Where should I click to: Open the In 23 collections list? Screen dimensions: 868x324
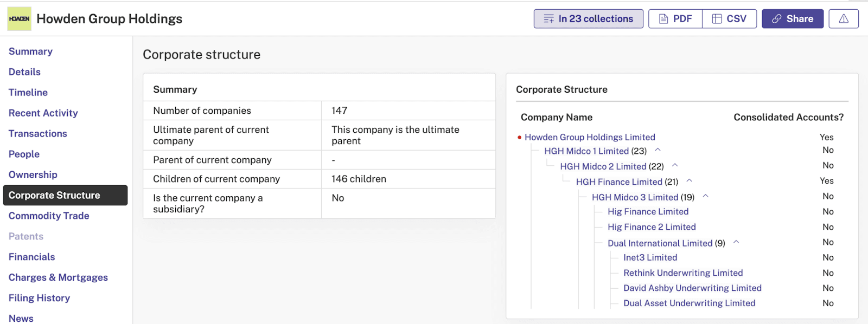(589, 18)
